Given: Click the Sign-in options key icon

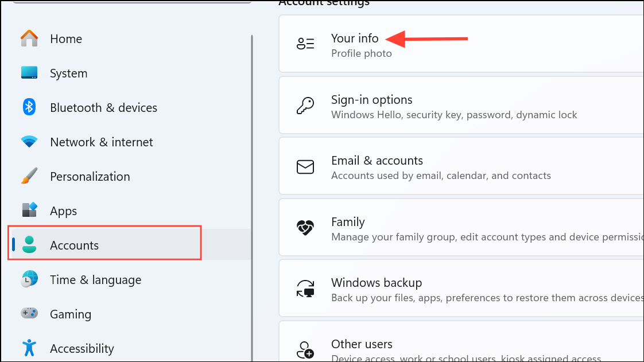Looking at the screenshot, I should 305,106.
